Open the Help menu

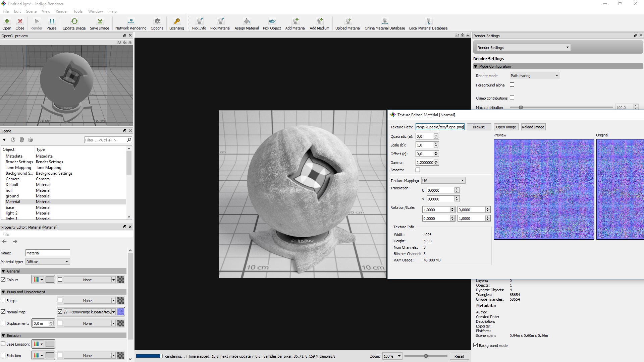click(112, 11)
